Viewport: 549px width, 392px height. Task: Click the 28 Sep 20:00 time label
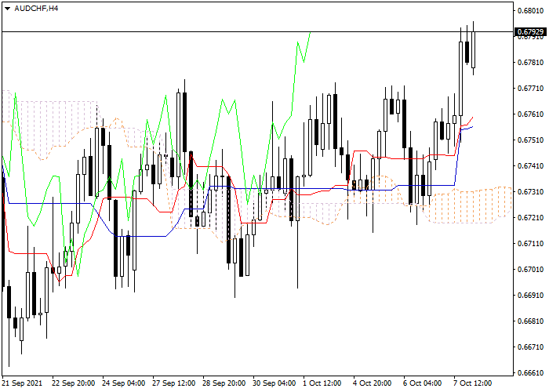224,383
